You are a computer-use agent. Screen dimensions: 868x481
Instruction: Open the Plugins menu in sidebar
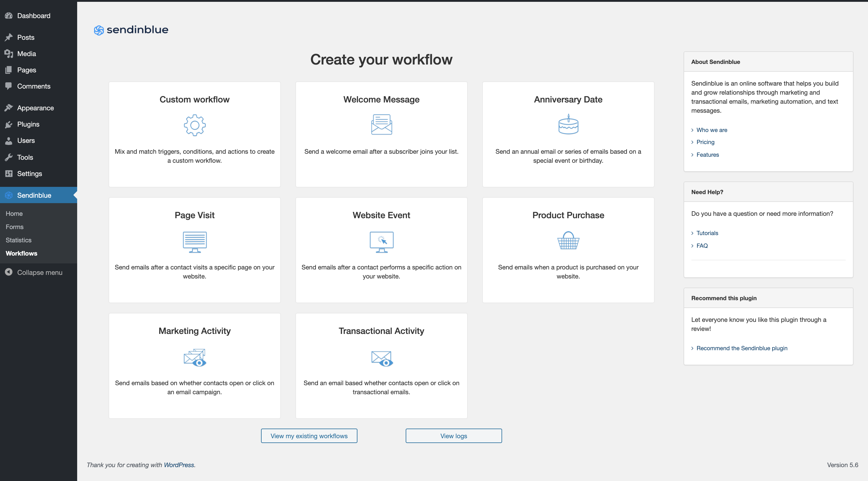click(28, 124)
